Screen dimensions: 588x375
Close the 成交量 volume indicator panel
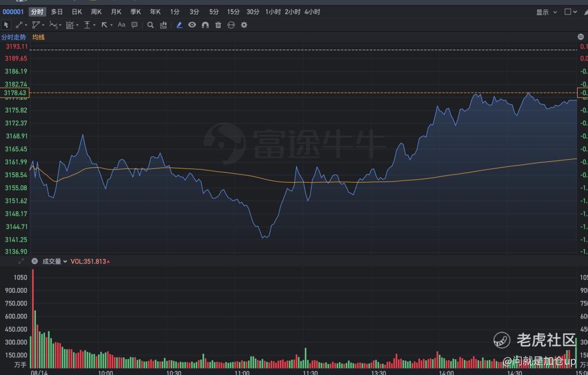(34, 261)
